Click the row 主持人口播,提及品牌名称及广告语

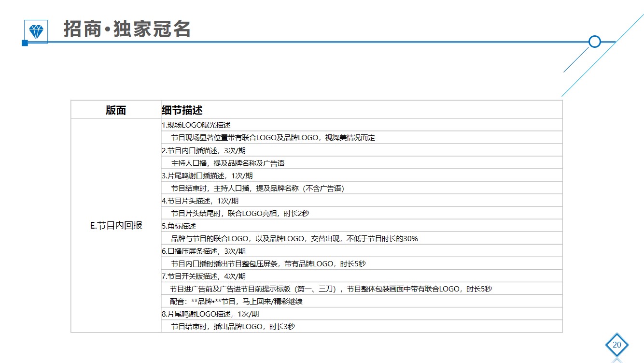tap(362, 163)
